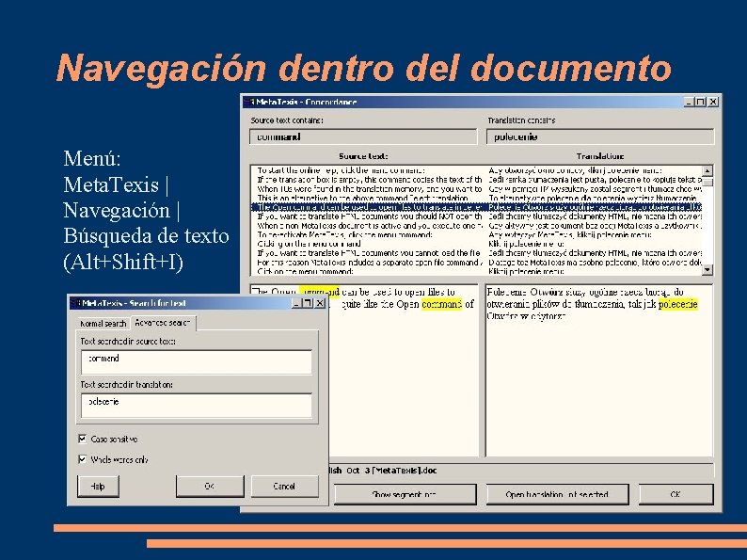Click the source text search field containing 'command'
Viewport: 747px width, 560px height.
197,362
